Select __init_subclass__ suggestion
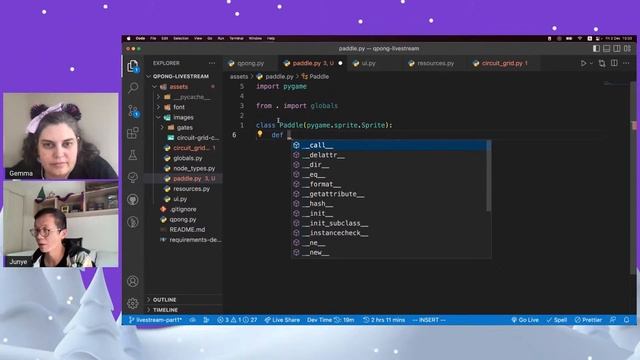The height and width of the screenshot is (360, 640). point(391,223)
